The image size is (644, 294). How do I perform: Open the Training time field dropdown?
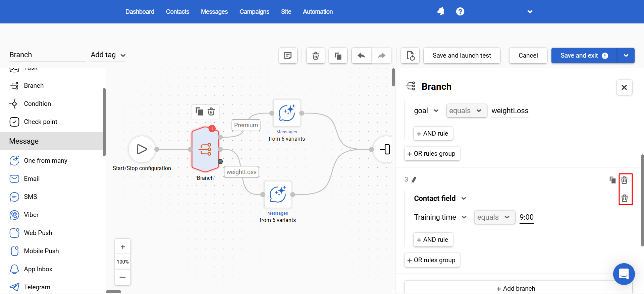pos(440,217)
